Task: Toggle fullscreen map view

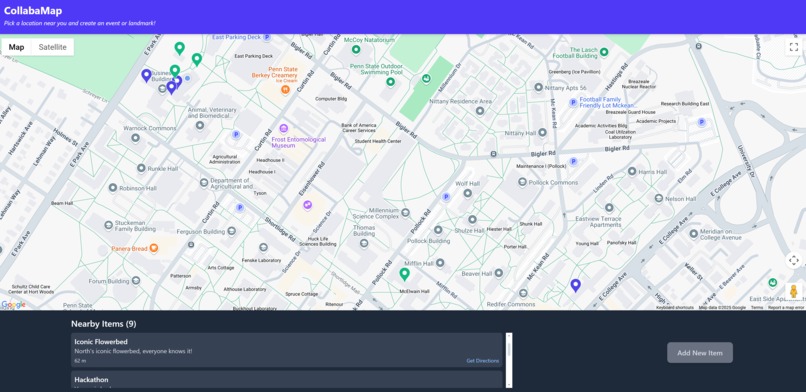Action: point(793,47)
